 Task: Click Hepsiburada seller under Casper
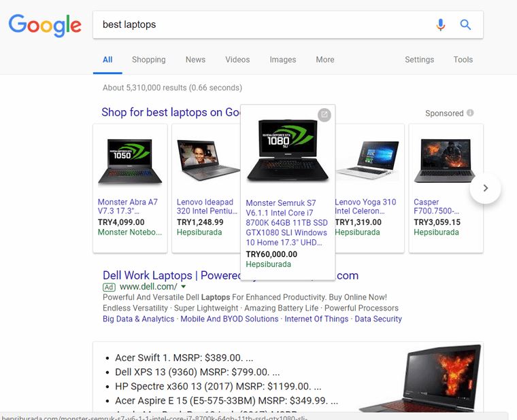point(436,232)
